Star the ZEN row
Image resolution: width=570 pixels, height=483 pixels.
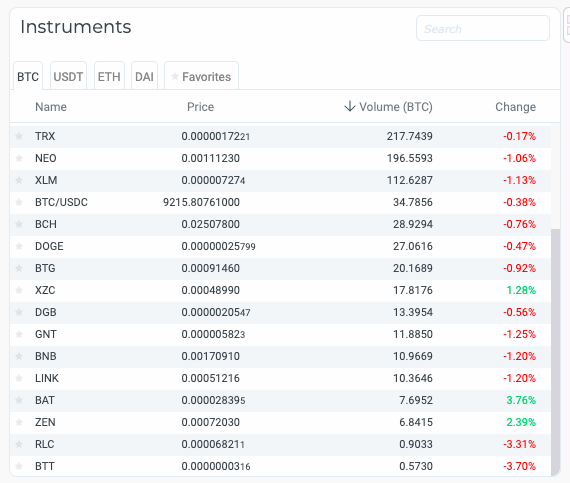19,422
